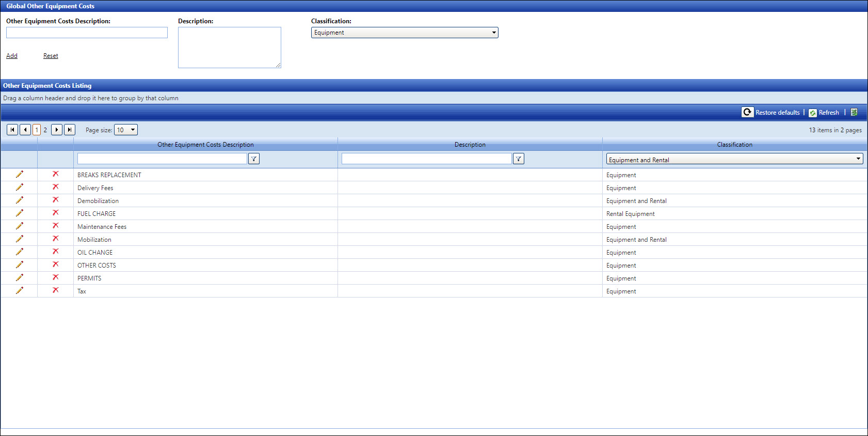Expand the Page size dropdown
868x436 pixels.
pos(126,130)
